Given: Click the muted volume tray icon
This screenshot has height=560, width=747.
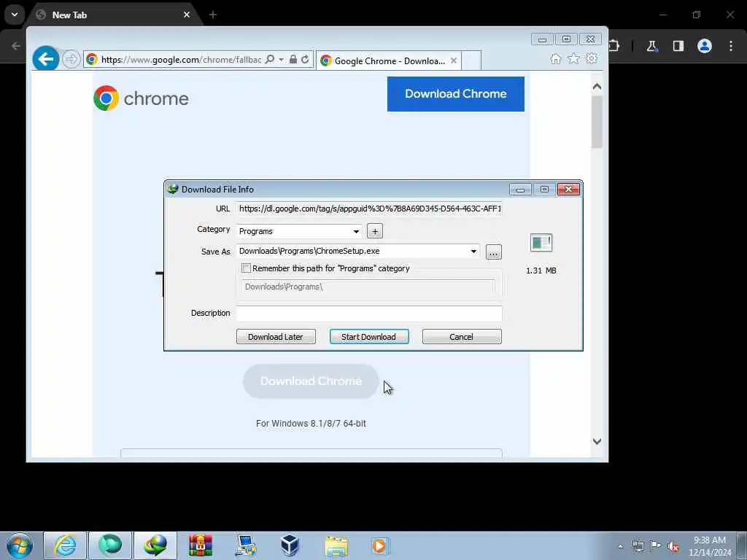Looking at the screenshot, I should pos(673,546).
